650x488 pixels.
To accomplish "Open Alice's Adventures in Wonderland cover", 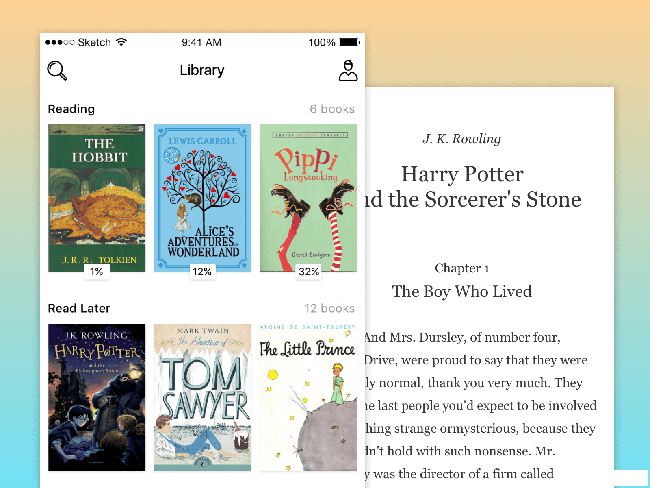I will tap(202, 198).
